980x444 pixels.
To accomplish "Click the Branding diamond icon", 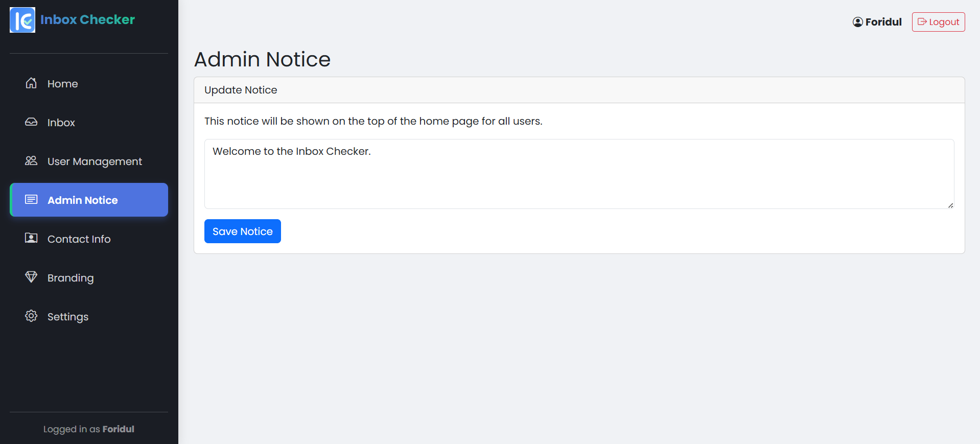I will [31, 277].
